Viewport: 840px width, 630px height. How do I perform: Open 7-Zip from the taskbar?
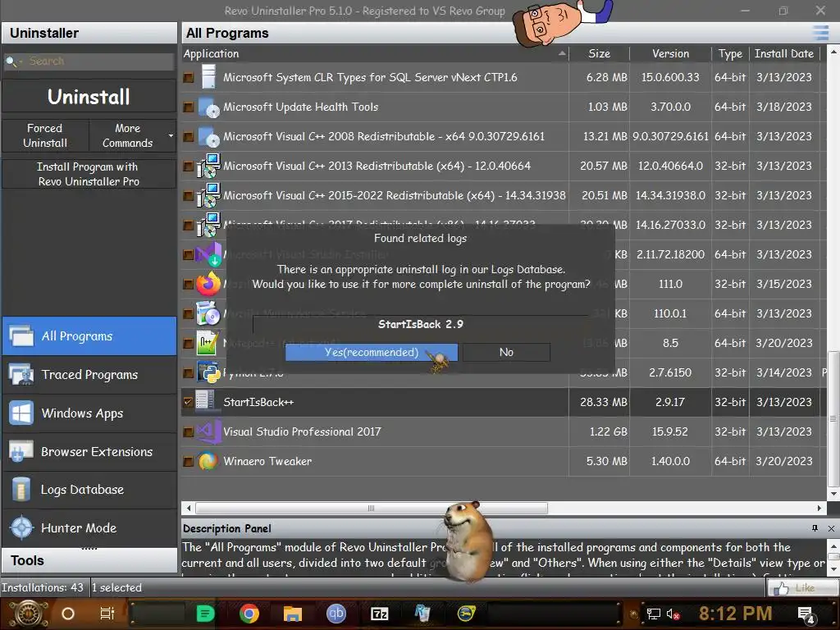click(379, 614)
